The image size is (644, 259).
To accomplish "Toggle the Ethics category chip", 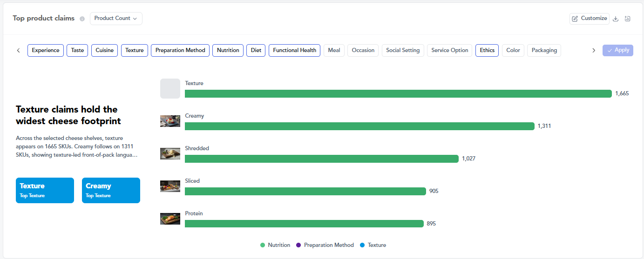I will coord(487,50).
